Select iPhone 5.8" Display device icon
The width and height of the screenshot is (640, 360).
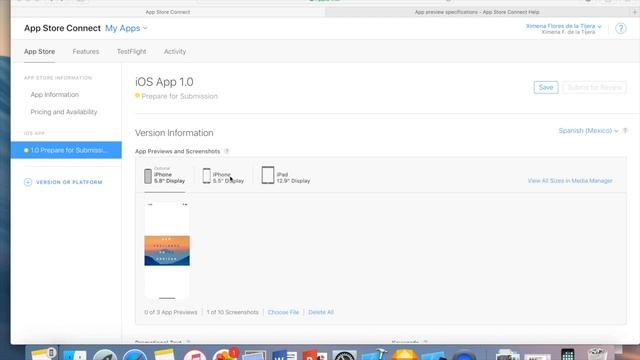tap(148, 176)
